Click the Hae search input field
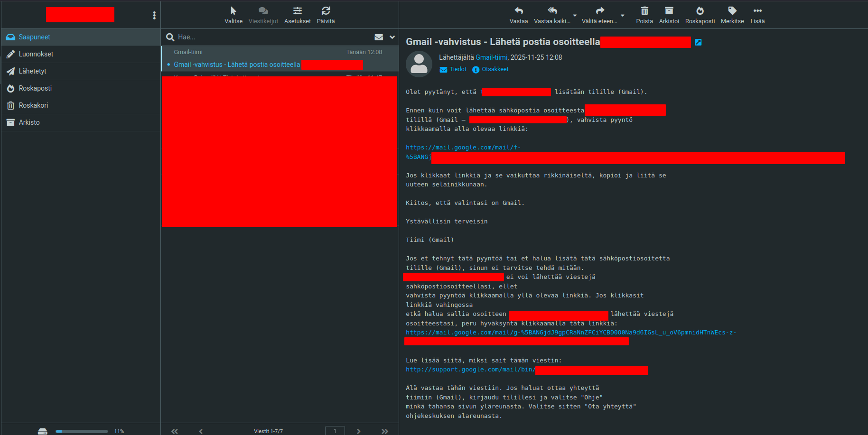The image size is (868, 435). [271, 37]
